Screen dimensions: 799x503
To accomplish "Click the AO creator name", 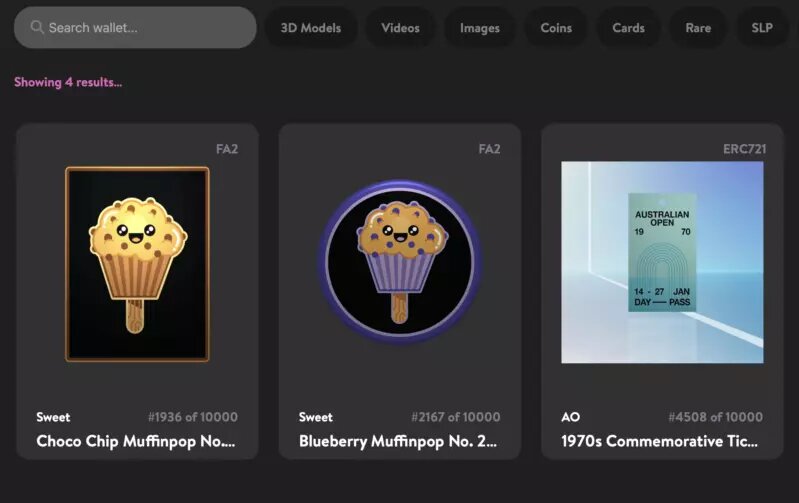I will (x=570, y=417).
